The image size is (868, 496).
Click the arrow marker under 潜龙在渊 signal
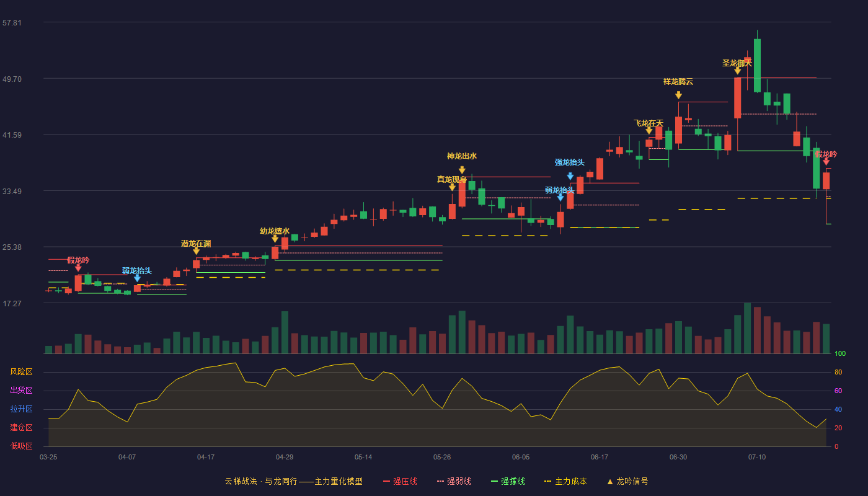196,251
